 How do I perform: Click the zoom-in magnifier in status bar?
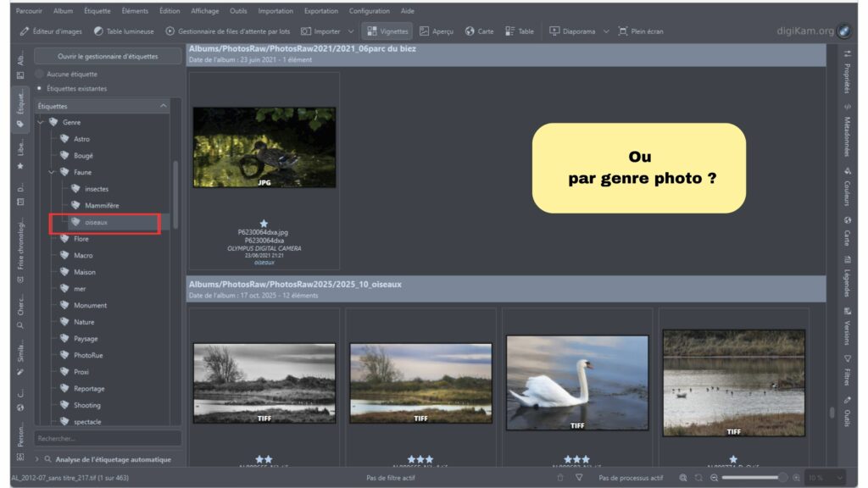click(794, 478)
